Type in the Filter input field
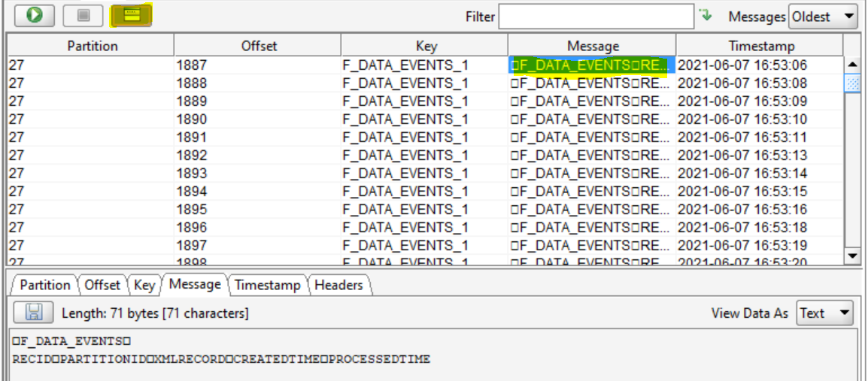 [596, 16]
